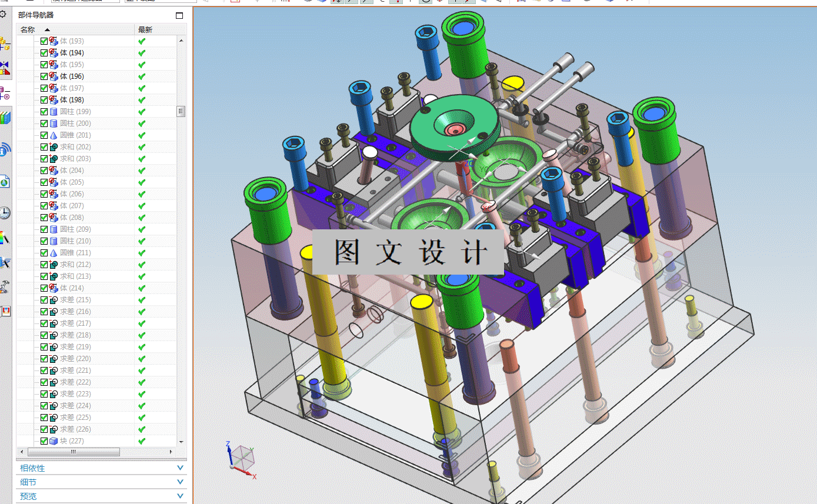The width and height of the screenshot is (817, 504).
Task: Click the cone icon of 圆锥 (201)
Action: click(x=54, y=135)
